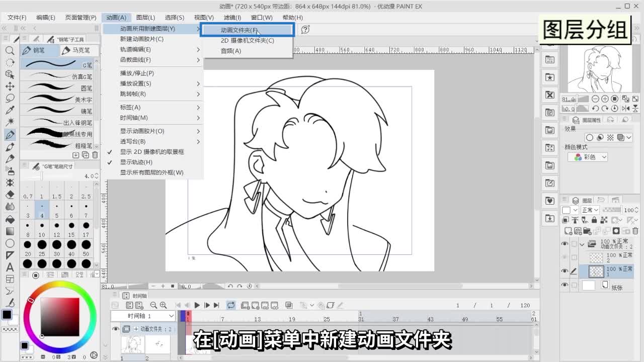Image resolution: width=644 pixels, height=362 pixels.
Task: Tick the lock checkbox of paper layer
Action: pyautogui.click(x=575, y=285)
